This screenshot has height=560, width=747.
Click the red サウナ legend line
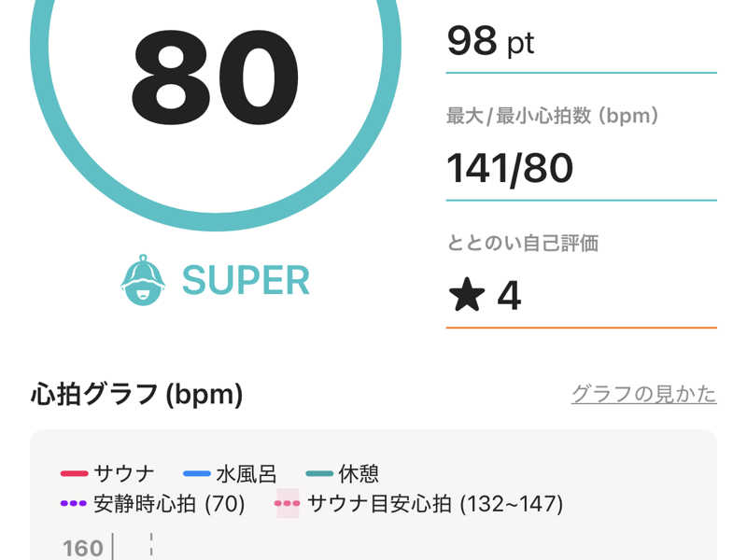click(x=74, y=473)
